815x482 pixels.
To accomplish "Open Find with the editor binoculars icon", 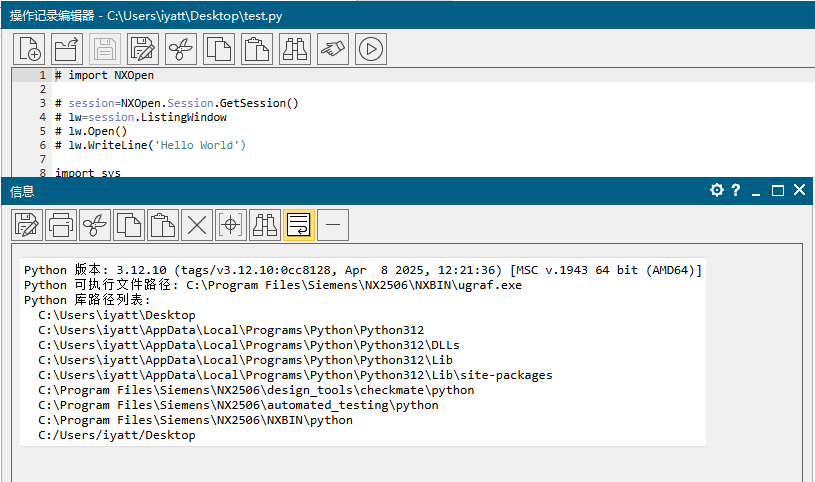I will [x=295, y=48].
